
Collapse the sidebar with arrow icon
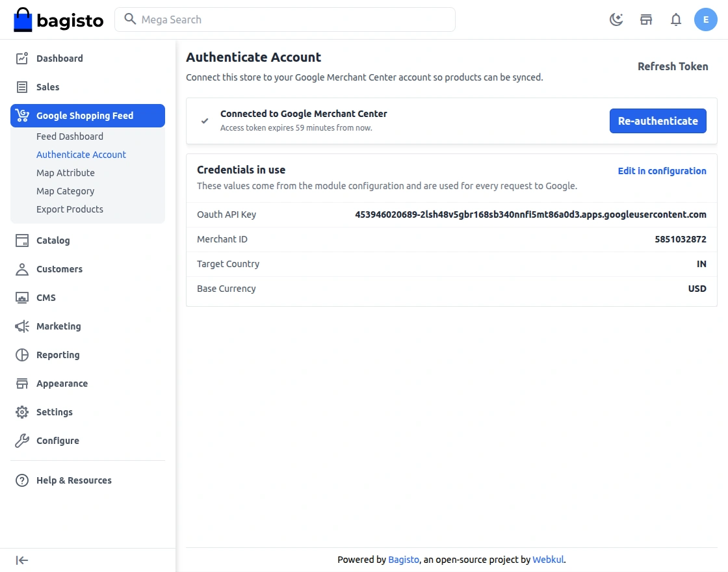click(x=22, y=560)
